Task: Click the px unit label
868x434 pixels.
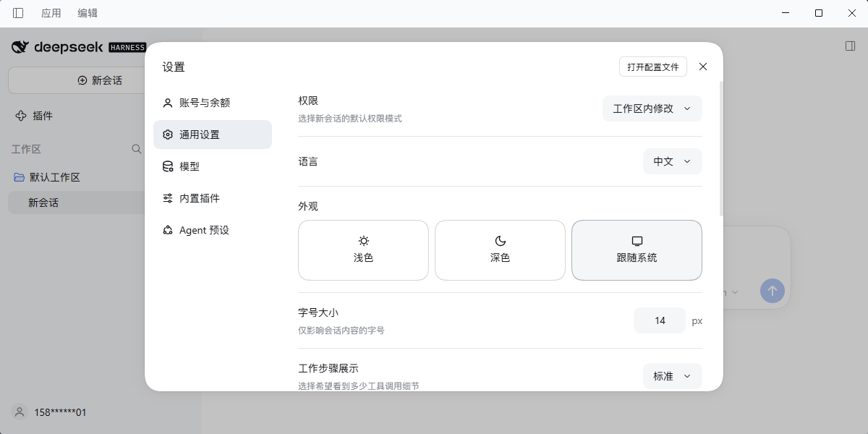Action: (697, 320)
